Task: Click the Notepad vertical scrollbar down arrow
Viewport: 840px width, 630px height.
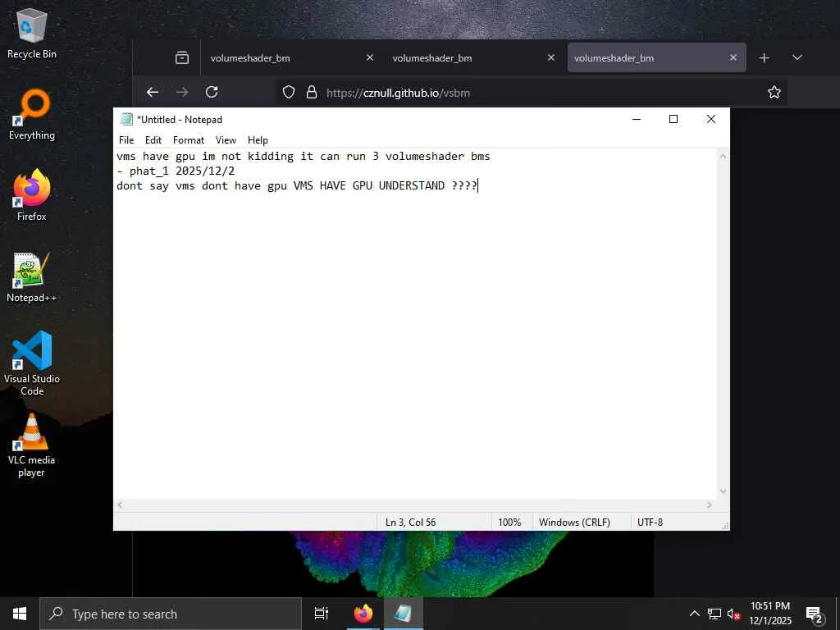Action: coord(723,491)
